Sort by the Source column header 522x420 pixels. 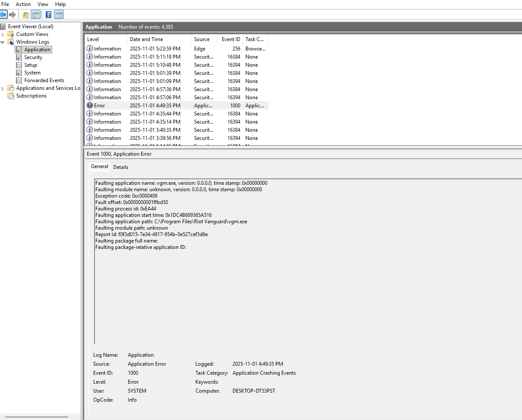coord(204,39)
